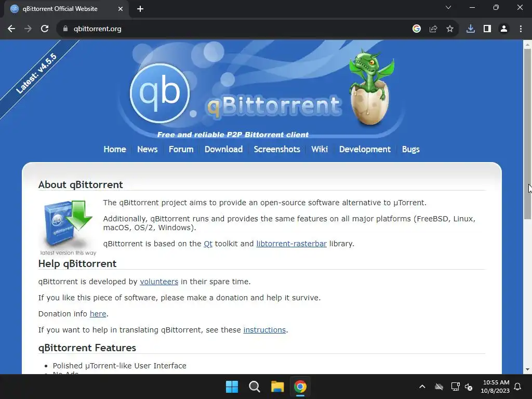Open the Development menu item
The width and height of the screenshot is (532, 399).
pos(365,149)
